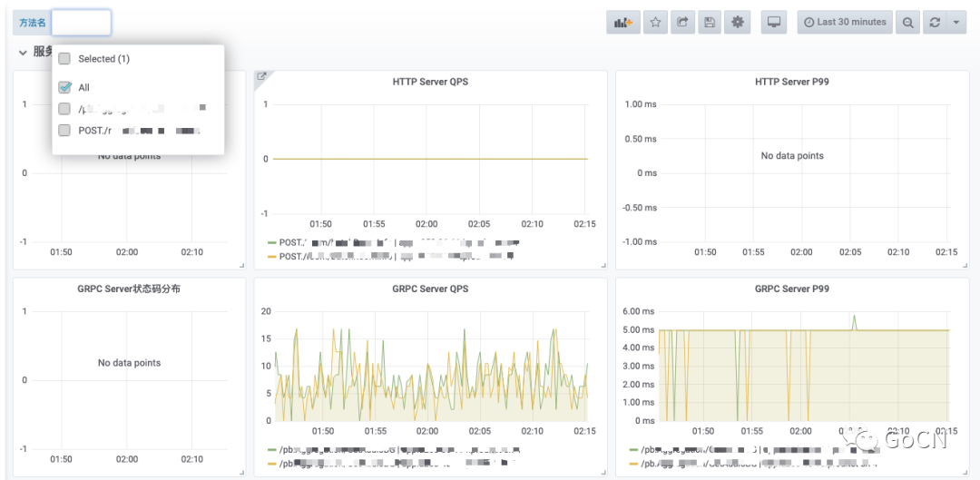Uncheck the 'All' option checkbox
Viewport: 980px width, 480px height.
[64, 88]
